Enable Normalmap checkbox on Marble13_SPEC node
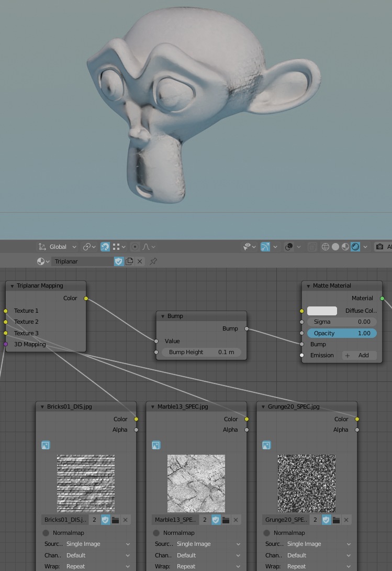Image resolution: width=392 pixels, height=571 pixels. (156, 533)
